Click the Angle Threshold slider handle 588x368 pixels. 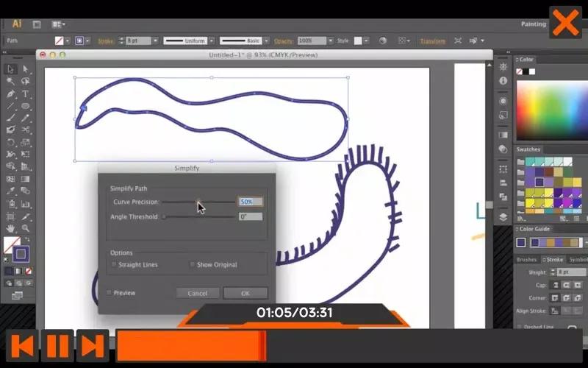click(164, 216)
